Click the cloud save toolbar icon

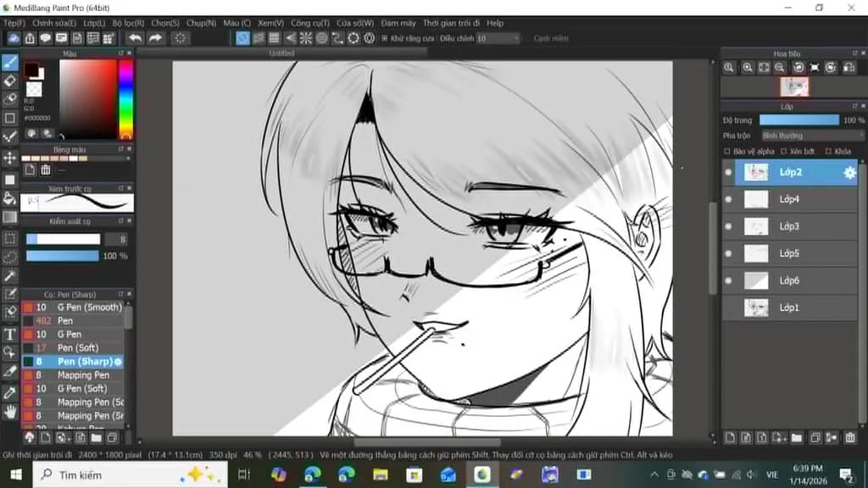[14, 38]
